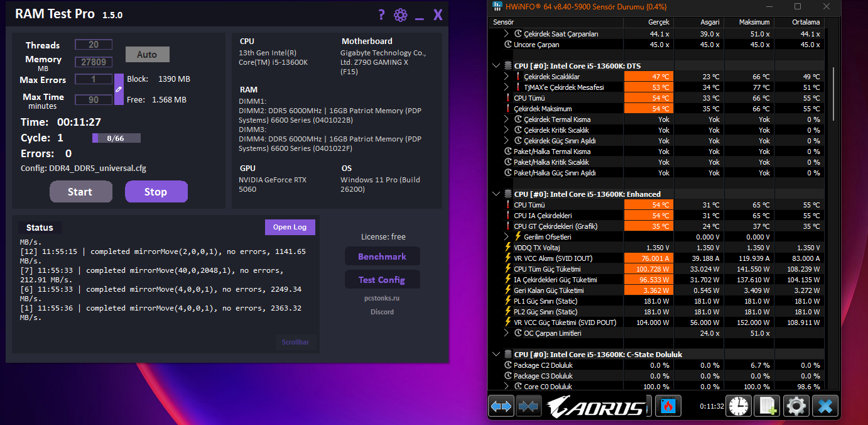This screenshot has width=868, height=425.
Task: Click the clock icon beside Uncore Çarpan
Action: pos(508,45)
